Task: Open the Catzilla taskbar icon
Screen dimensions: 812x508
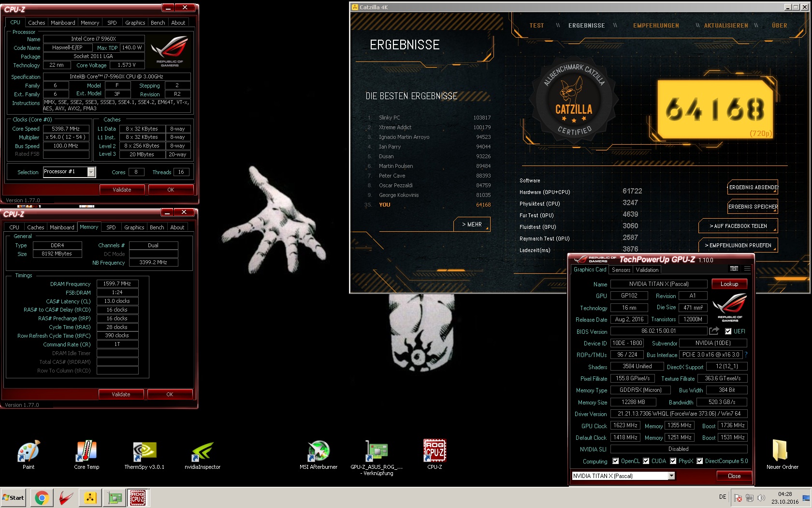Action: pos(90,497)
